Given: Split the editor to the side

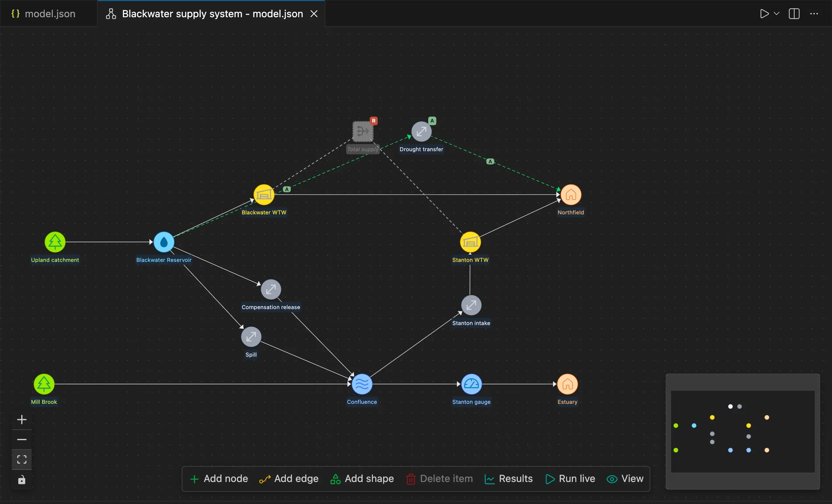Looking at the screenshot, I should tap(794, 14).
